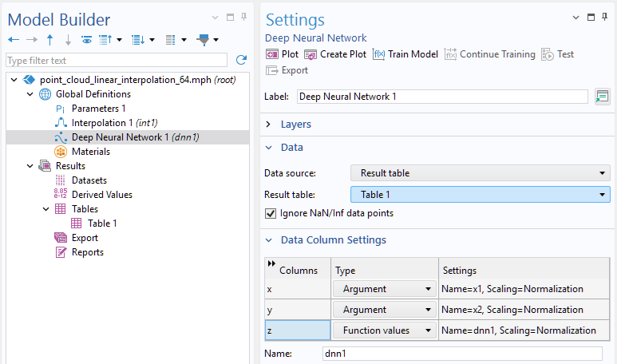Click the blue physics funnel icon
617x364 pixels.
pyautogui.click(x=204, y=40)
